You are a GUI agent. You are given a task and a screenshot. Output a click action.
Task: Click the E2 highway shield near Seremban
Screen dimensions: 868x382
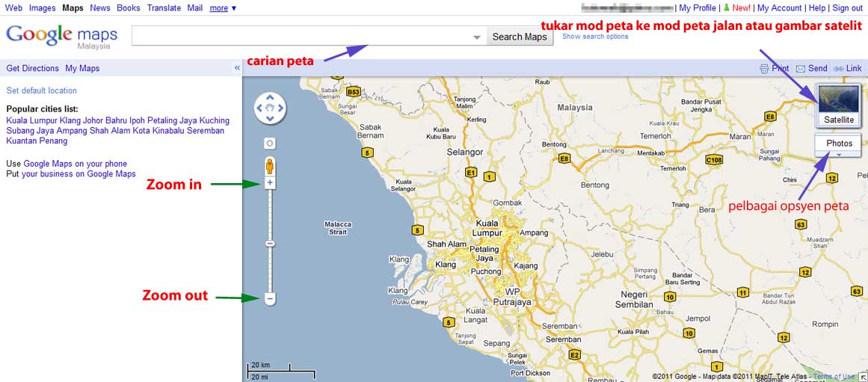click(x=574, y=355)
